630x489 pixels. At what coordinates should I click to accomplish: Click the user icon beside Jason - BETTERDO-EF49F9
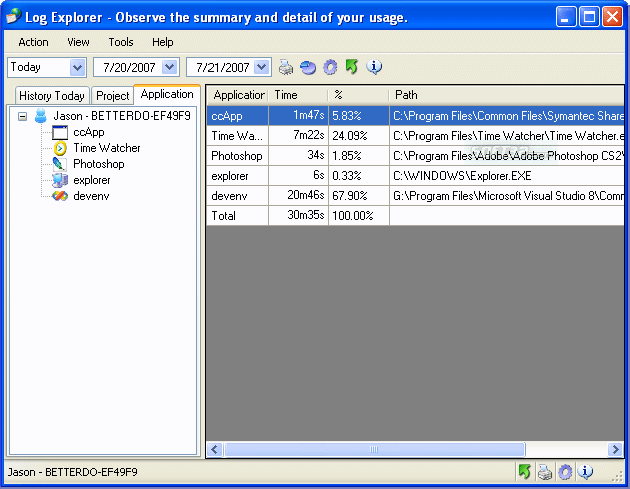point(41,116)
